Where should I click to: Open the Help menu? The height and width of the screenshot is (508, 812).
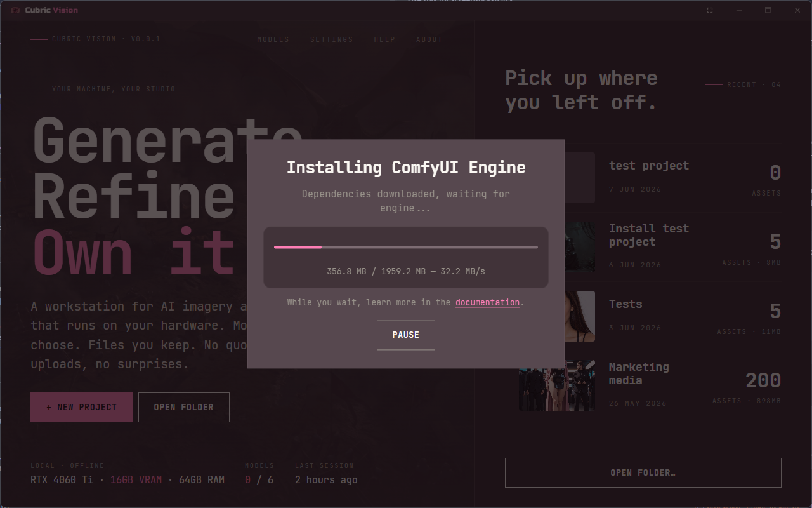[384, 39]
